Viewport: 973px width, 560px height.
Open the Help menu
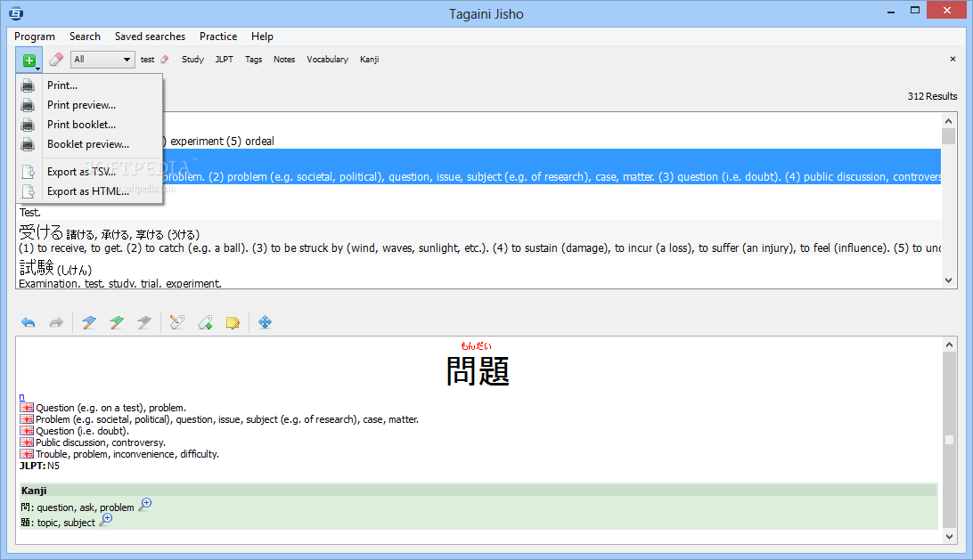(262, 37)
